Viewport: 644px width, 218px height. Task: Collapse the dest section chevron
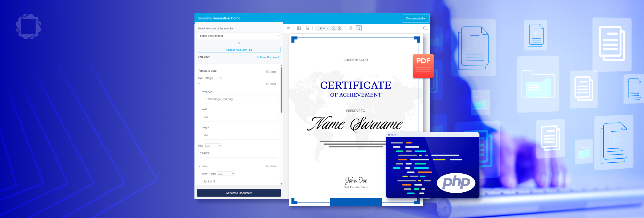coord(199,166)
